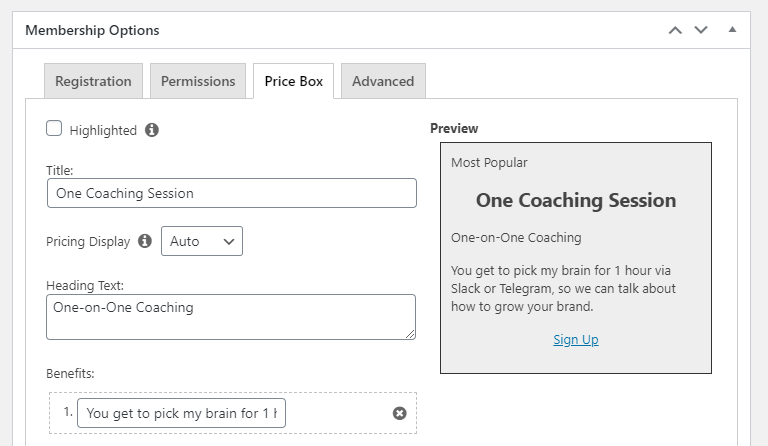Click the Sign Up link in preview

(x=576, y=340)
